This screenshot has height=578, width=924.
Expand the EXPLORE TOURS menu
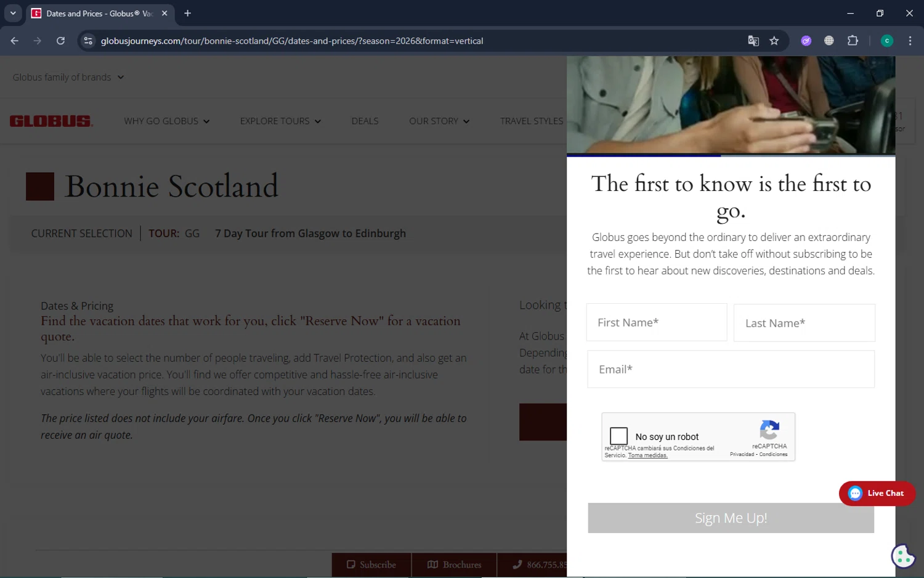[280, 121]
